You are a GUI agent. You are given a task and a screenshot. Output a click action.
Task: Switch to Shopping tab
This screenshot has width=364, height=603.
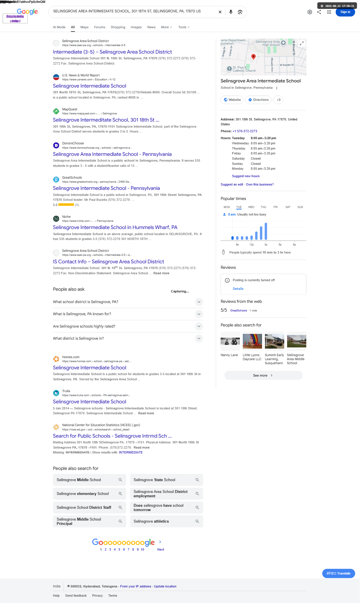click(x=118, y=27)
